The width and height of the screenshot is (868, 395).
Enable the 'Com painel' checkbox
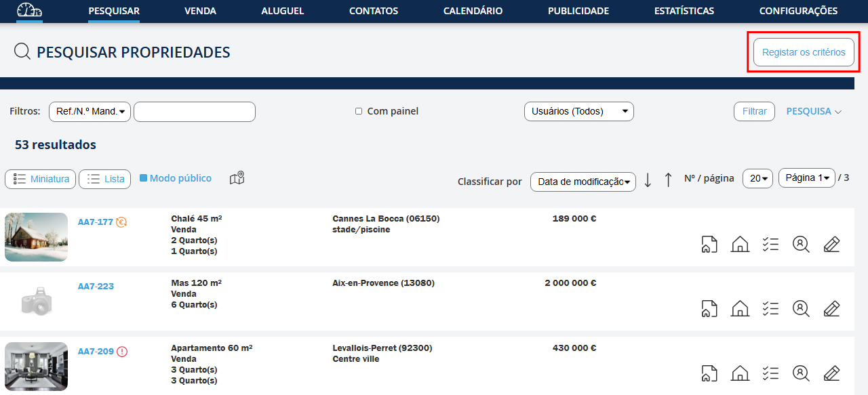pos(359,111)
